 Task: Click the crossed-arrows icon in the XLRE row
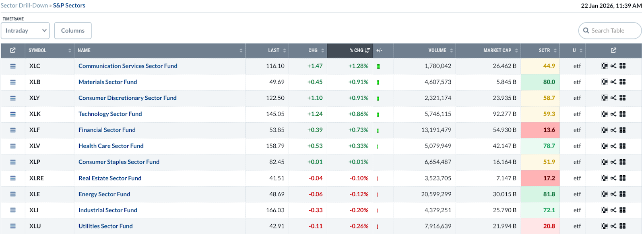(x=613, y=178)
